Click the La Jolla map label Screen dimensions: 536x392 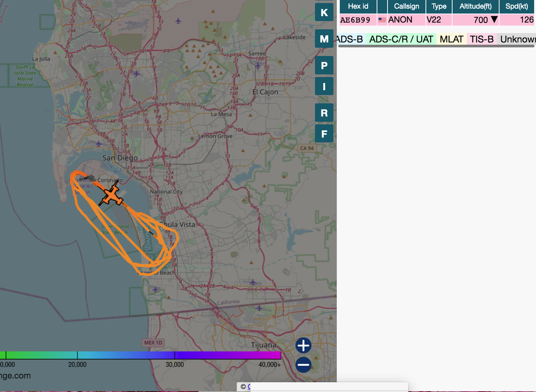41,59
